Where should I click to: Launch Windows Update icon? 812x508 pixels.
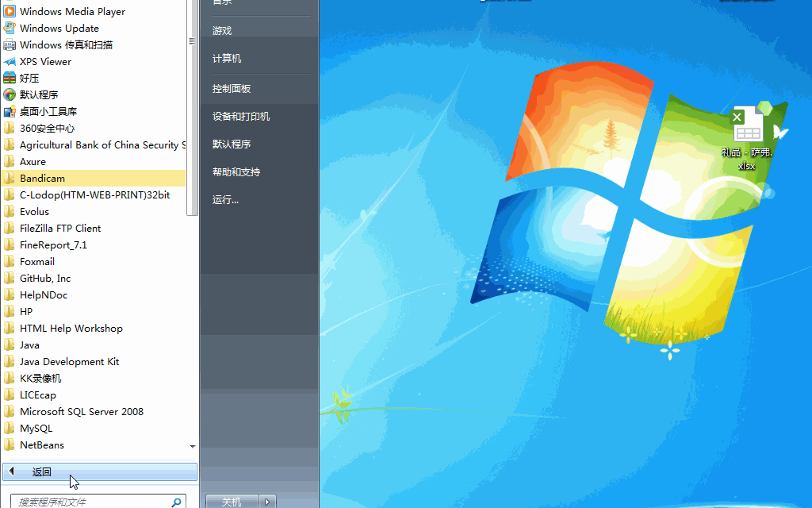click(10, 28)
